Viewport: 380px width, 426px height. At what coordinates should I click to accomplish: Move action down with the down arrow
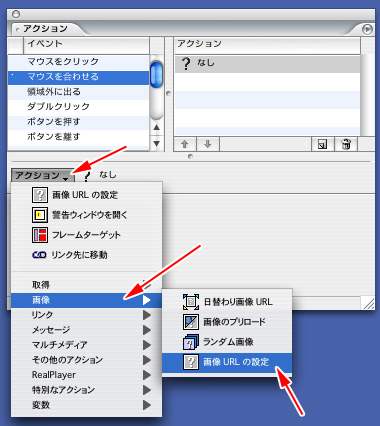208,144
